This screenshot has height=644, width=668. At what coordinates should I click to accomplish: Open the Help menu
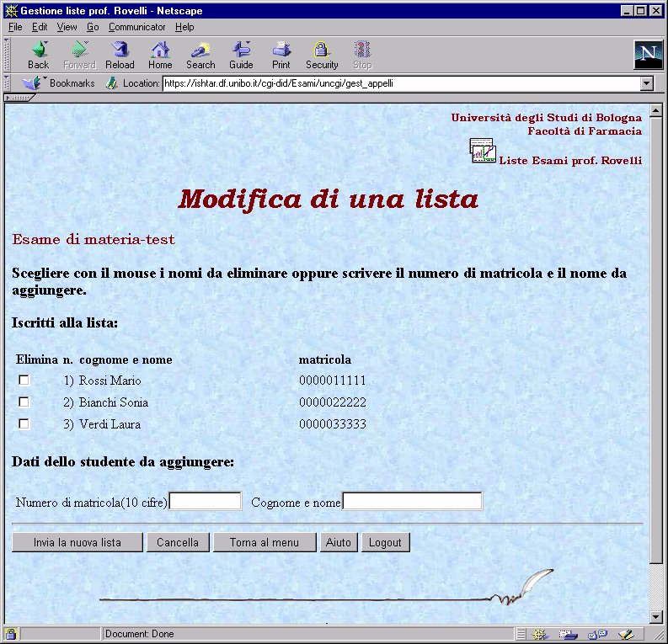(184, 27)
